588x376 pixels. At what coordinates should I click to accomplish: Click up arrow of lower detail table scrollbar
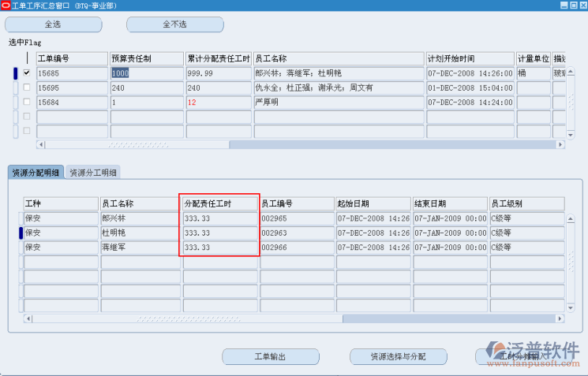tap(571, 218)
